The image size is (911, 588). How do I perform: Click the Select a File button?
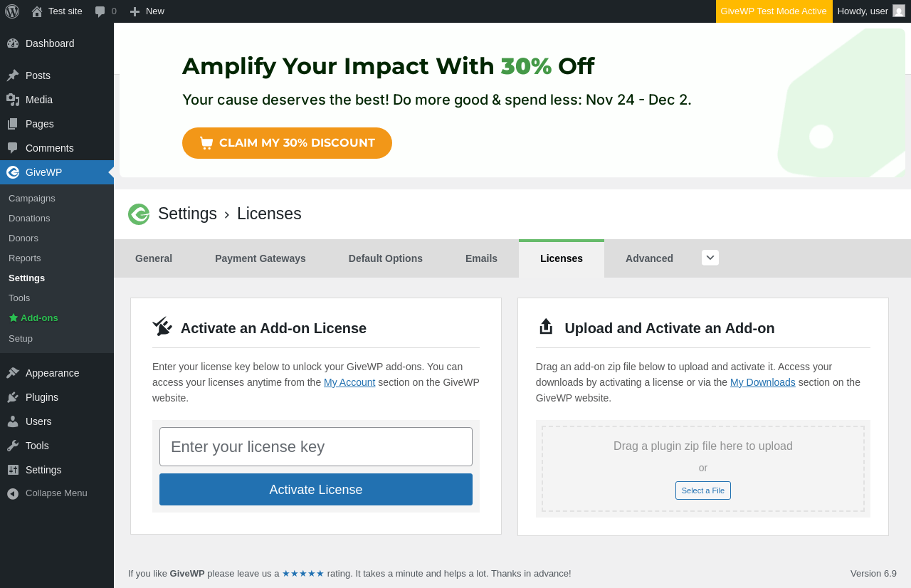(x=703, y=490)
